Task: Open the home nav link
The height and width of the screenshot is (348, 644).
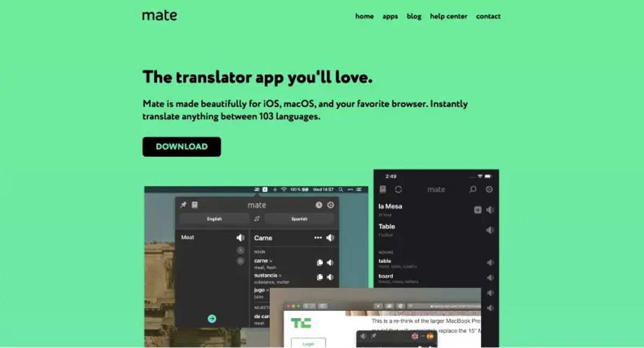Action: 364,16
